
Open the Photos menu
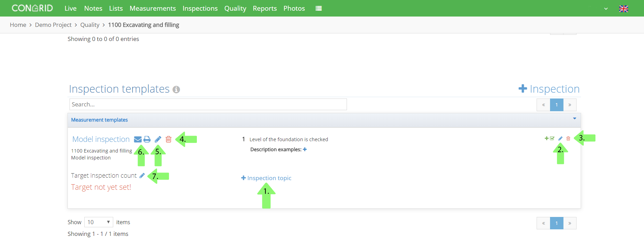point(294,8)
